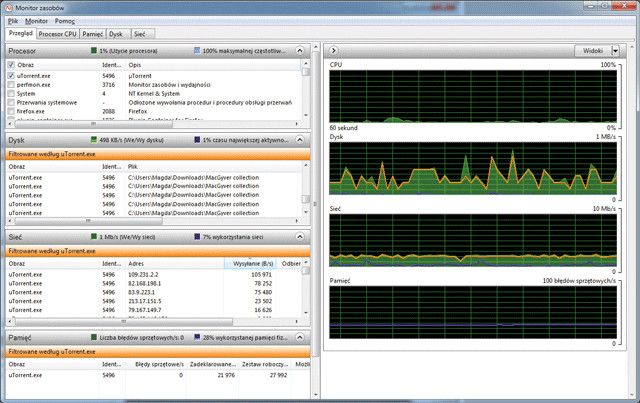Viewport: 640px width, 403px height.
Task: Click scroll-up arrow in Procesor list
Action: (306, 64)
